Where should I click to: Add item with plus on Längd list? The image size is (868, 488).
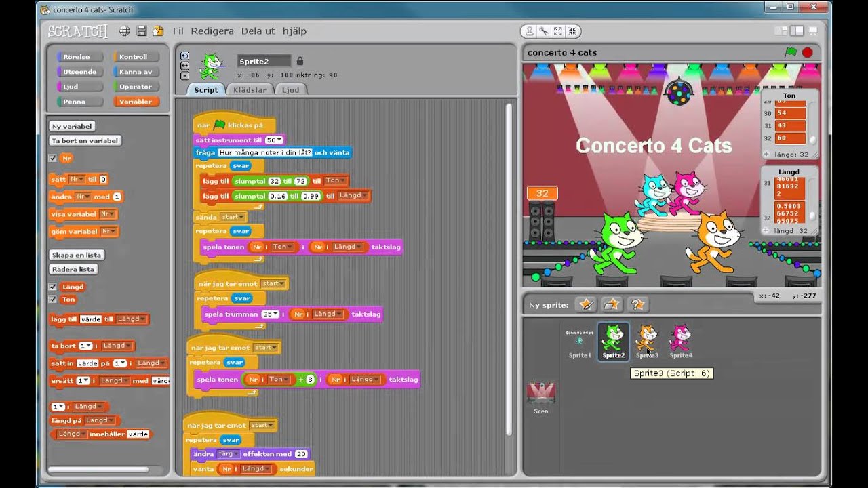[766, 230]
